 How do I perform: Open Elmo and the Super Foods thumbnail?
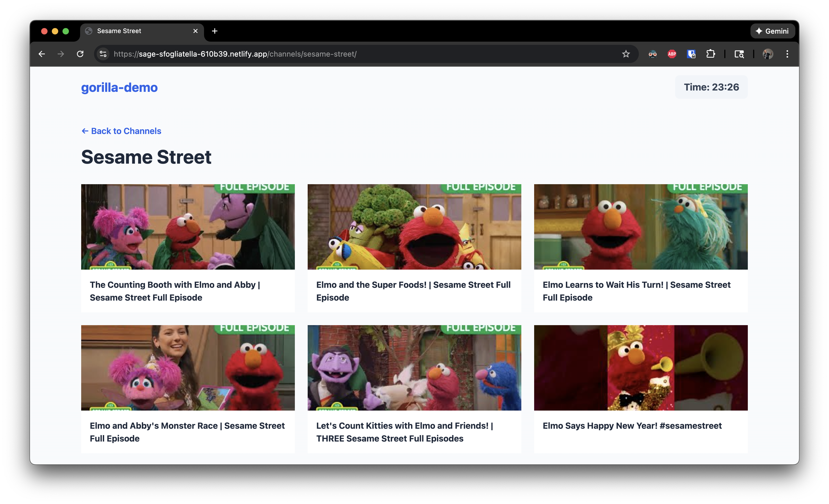[x=414, y=227]
